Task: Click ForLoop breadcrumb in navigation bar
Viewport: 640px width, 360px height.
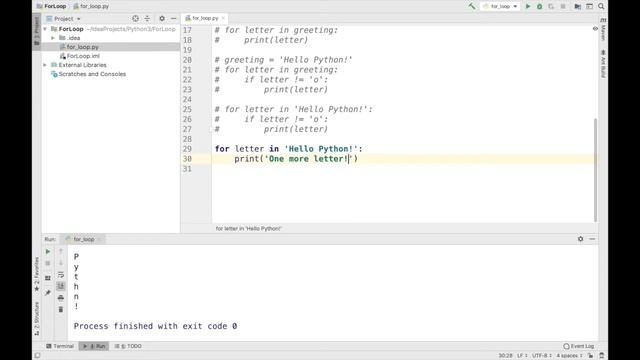Action: 51,6
